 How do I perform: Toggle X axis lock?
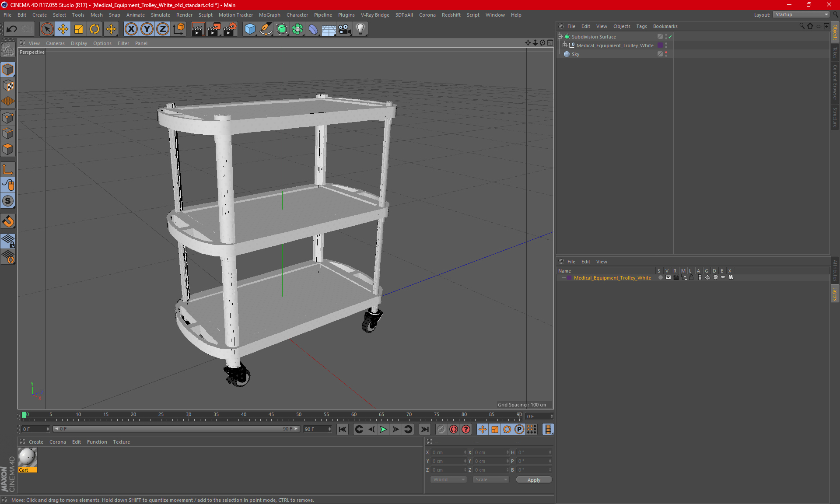(131, 29)
